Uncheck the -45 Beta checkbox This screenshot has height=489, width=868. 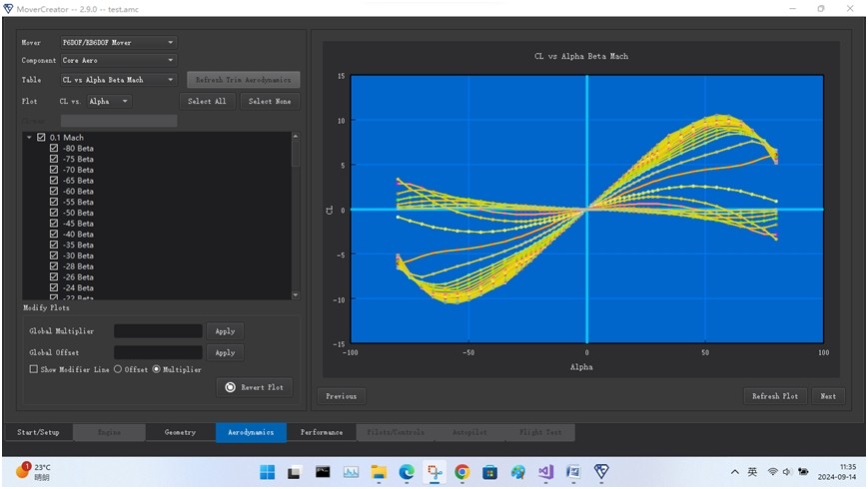coord(54,224)
